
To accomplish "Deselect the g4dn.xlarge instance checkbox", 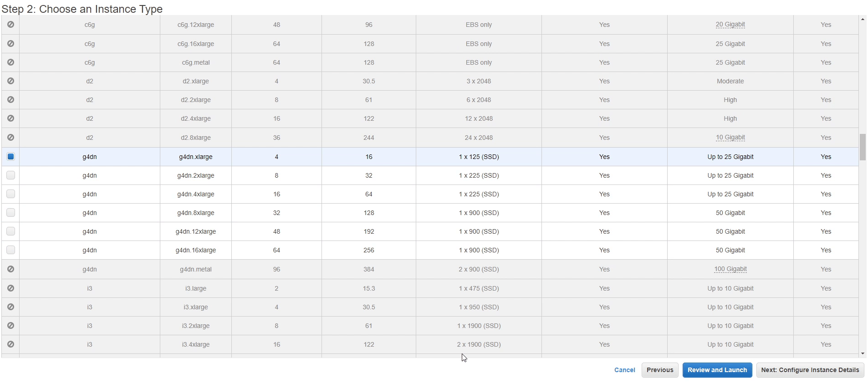I will (x=10, y=157).
